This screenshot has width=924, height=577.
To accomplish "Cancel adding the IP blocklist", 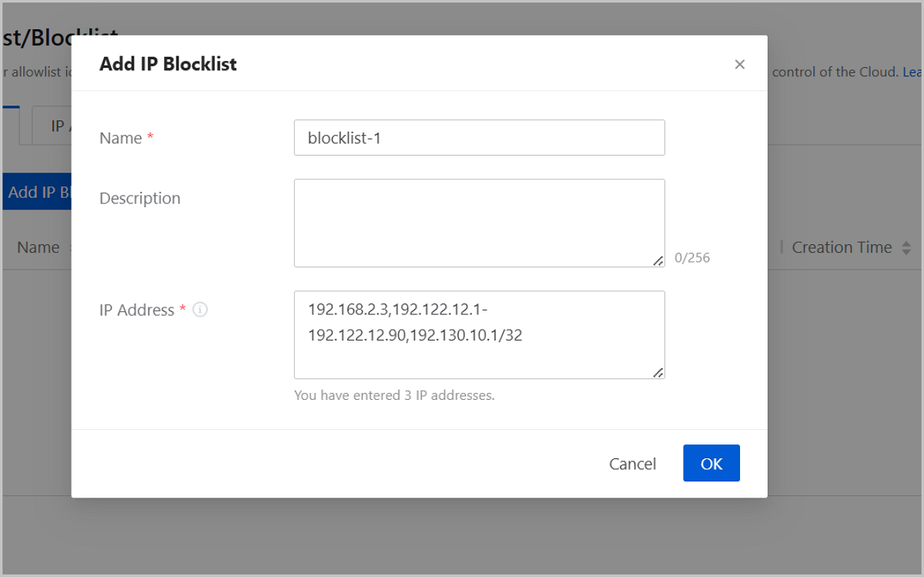I will click(x=632, y=464).
